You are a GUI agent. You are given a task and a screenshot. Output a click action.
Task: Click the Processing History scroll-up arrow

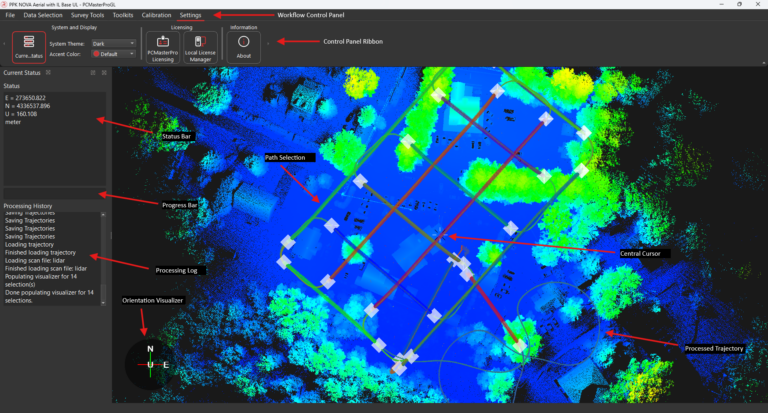click(103, 215)
